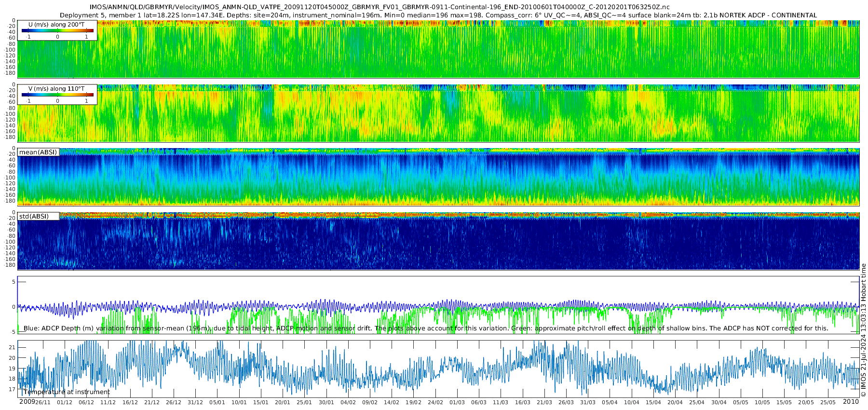Image resolution: width=868 pixels, height=410 pixels.
Task: Select the NetCDF file path title line
Action: pyautogui.click(x=380, y=7)
